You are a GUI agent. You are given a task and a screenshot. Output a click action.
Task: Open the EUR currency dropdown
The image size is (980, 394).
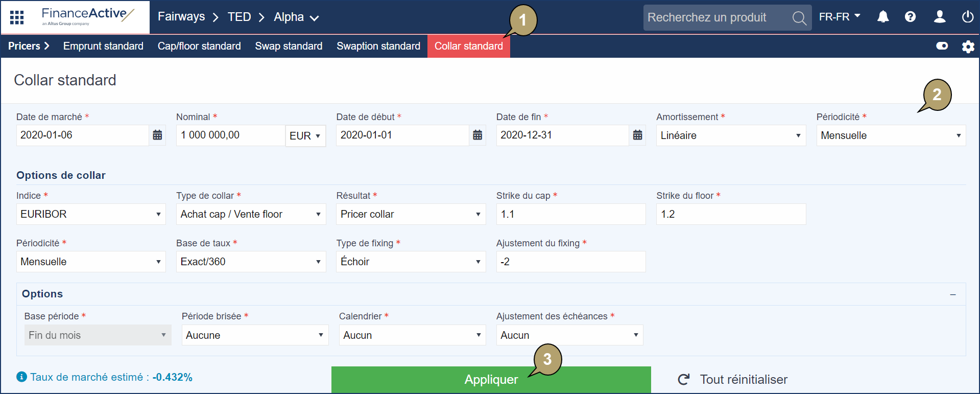(305, 136)
